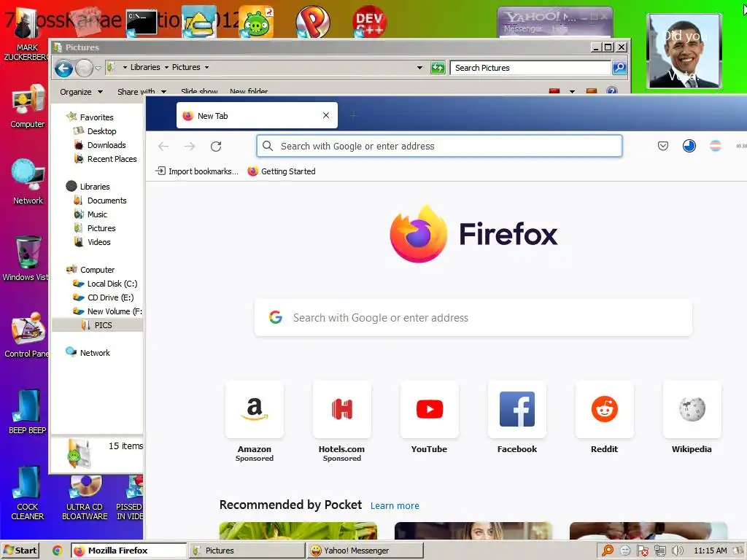Click the Learn more Pocket link
This screenshot has width=747, height=560.
[395, 506]
